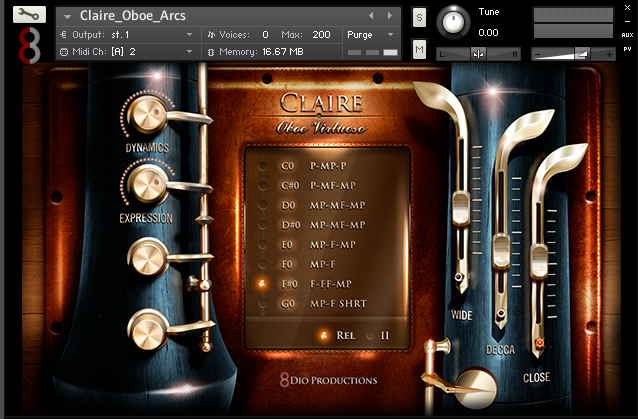638x419 pixels.
Task: Click the Voices note icon
Action: 211,35
